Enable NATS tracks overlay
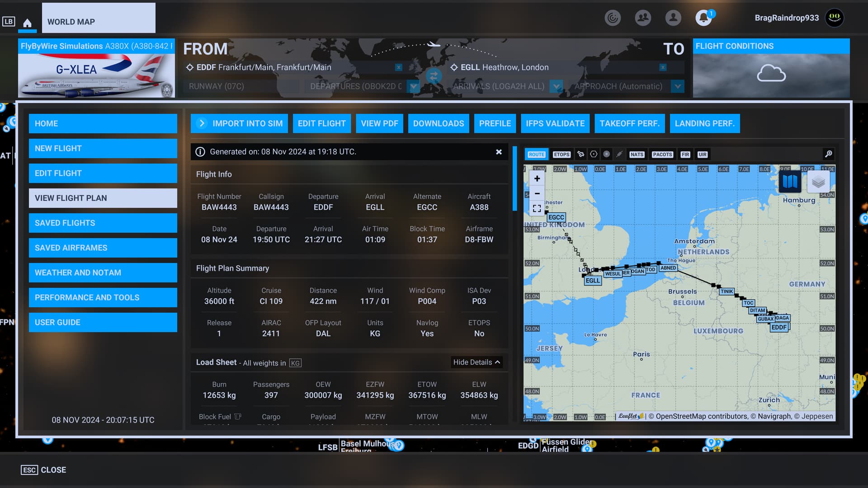Viewport: 868px width, 488px height. tap(637, 154)
